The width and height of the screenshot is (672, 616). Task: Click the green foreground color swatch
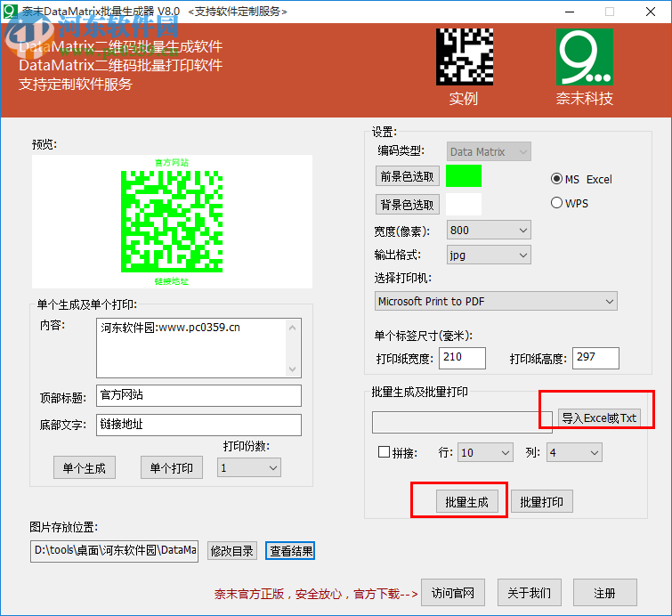[464, 175]
